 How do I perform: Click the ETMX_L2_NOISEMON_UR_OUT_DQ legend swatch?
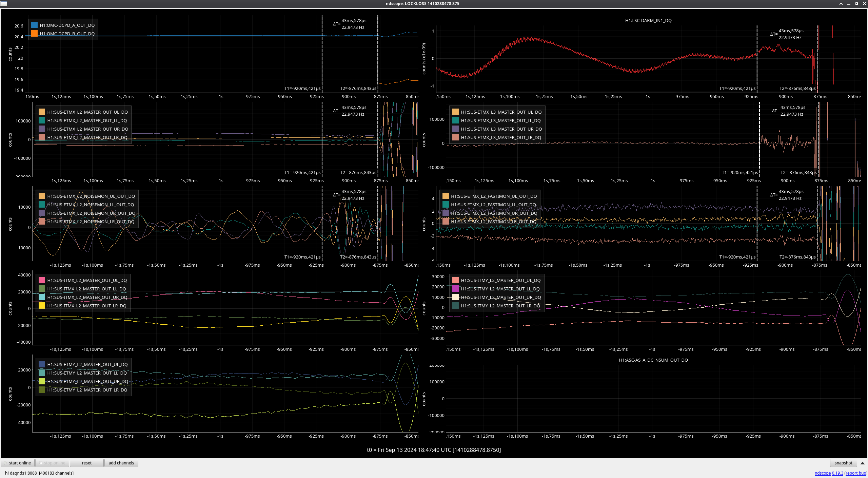[x=42, y=213]
